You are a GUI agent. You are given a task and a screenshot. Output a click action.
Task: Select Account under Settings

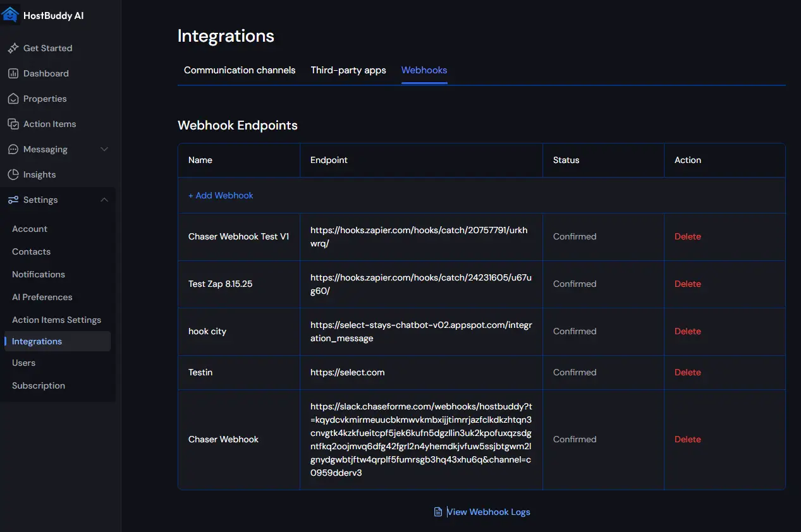(29, 229)
